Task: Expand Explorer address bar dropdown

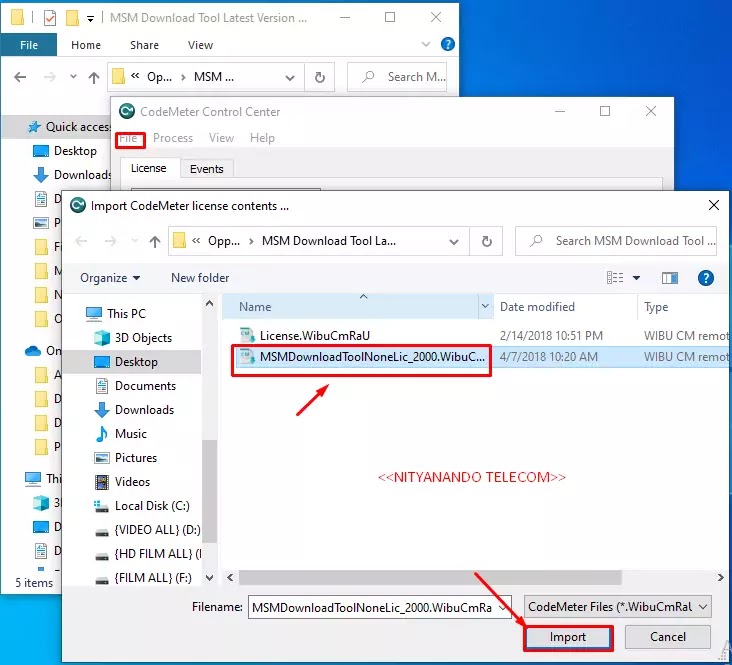Action: [290, 78]
